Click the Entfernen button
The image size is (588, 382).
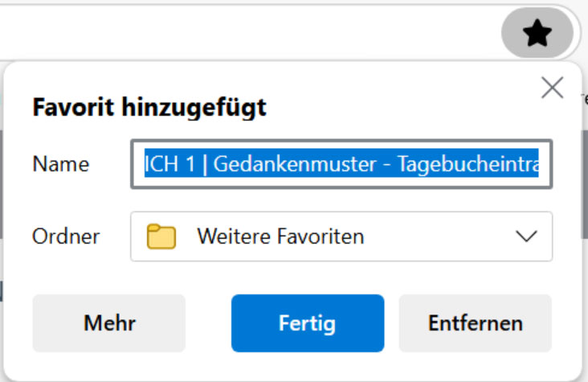(x=475, y=323)
